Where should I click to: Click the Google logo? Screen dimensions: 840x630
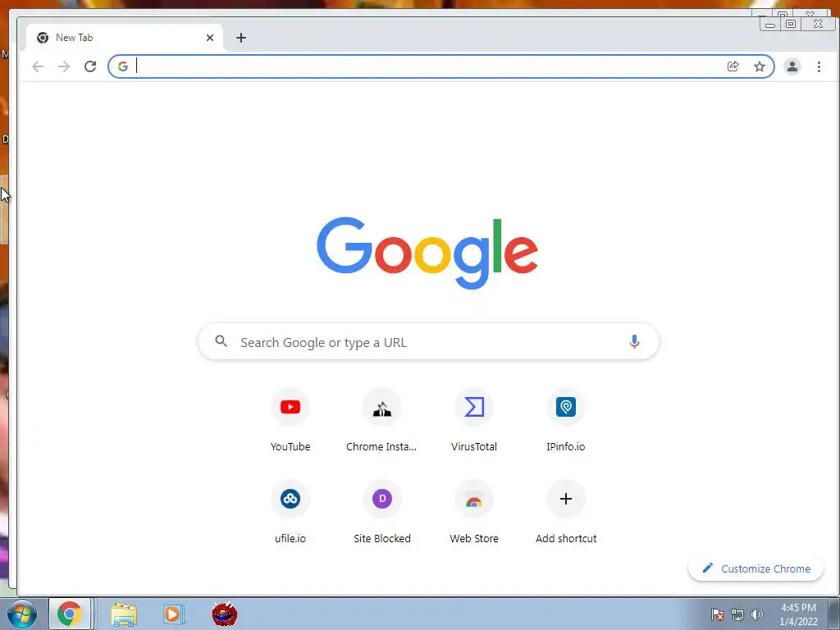tap(427, 253)
